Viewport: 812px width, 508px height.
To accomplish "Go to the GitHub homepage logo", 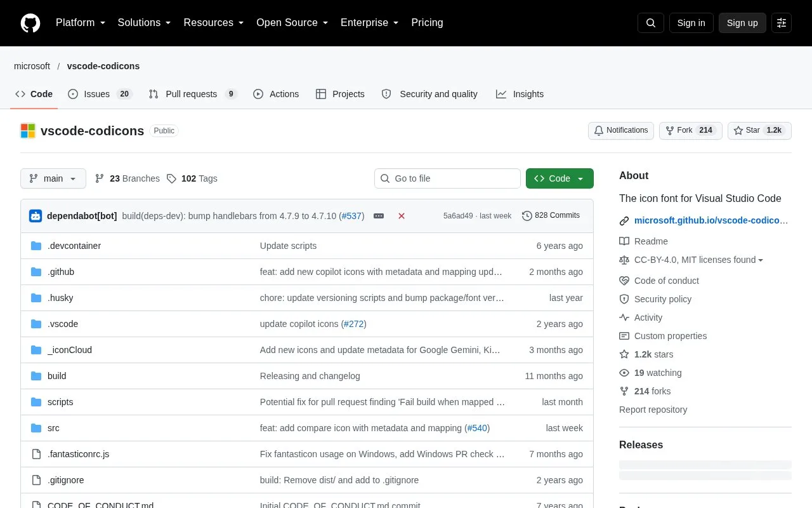I will 30,23.
